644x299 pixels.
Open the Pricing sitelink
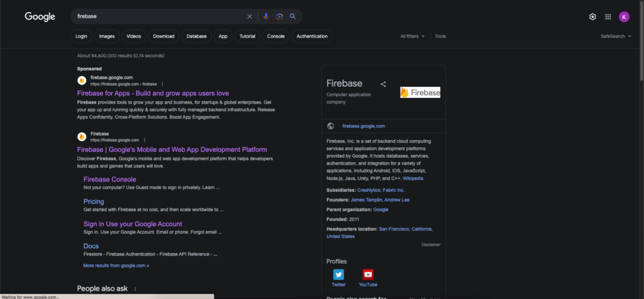click(x=94, y=202)
